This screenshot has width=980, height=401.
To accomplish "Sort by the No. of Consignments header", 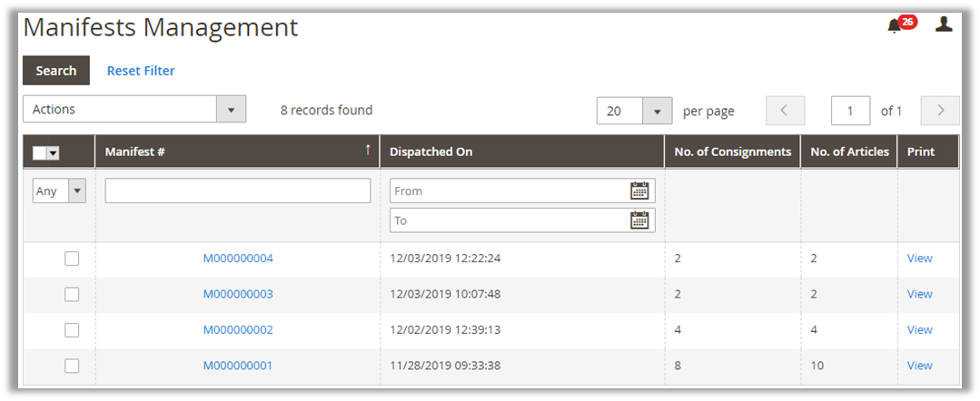I will [732, 152].
